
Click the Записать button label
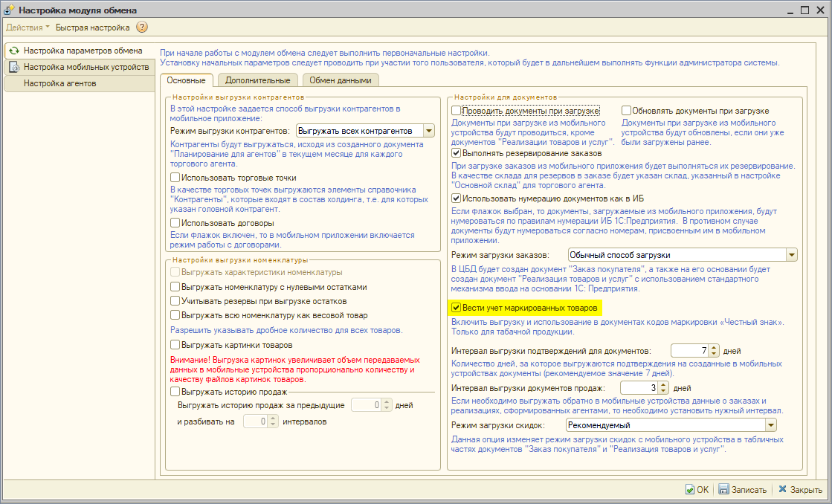tap(749, 490)
